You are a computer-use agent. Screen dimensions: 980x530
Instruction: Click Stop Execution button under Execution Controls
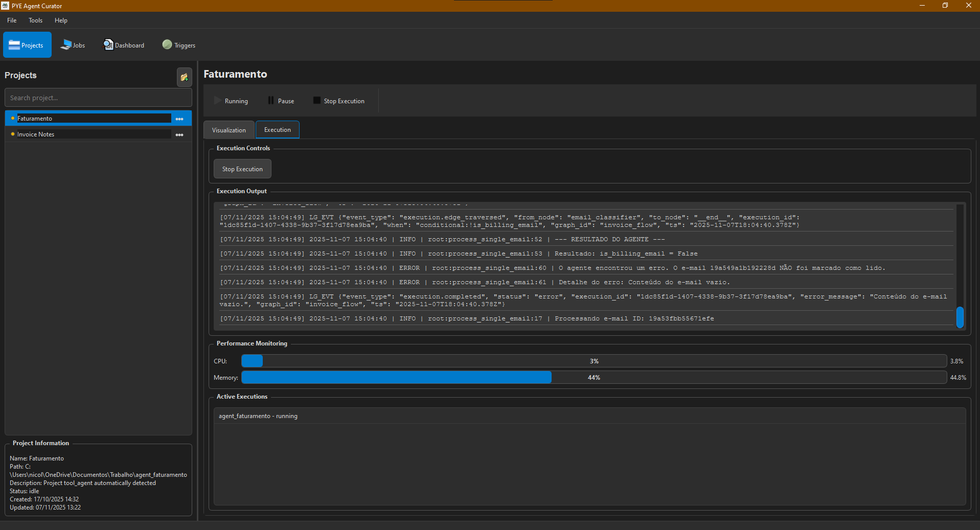click(242, 169)
